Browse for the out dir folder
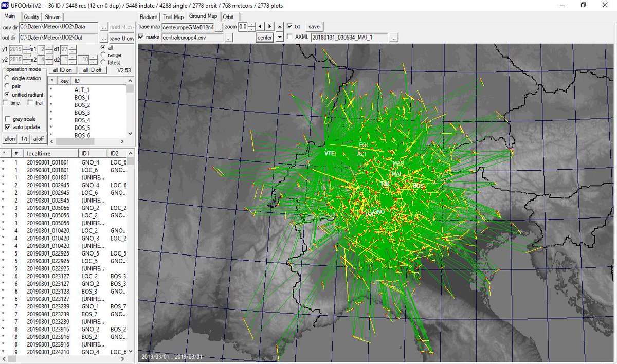This screenshot has height=364, width=617. 103,38
